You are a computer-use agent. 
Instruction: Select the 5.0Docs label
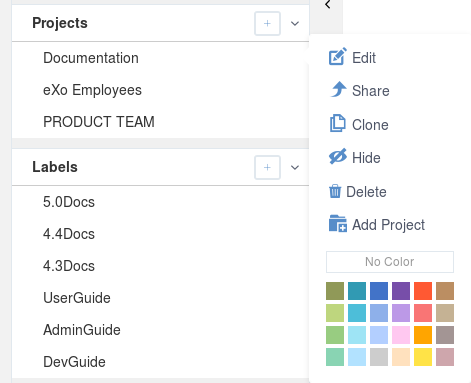click(69, 202)
